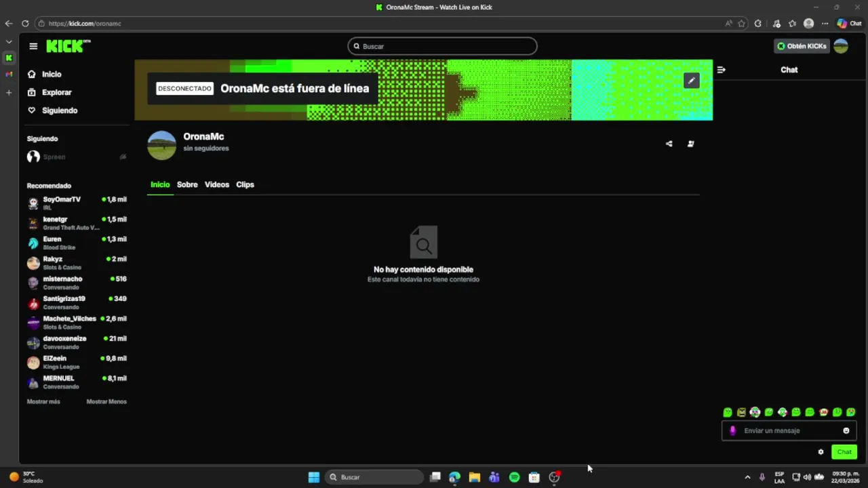Go back with the browser back arrow

[x=9, y=23]
